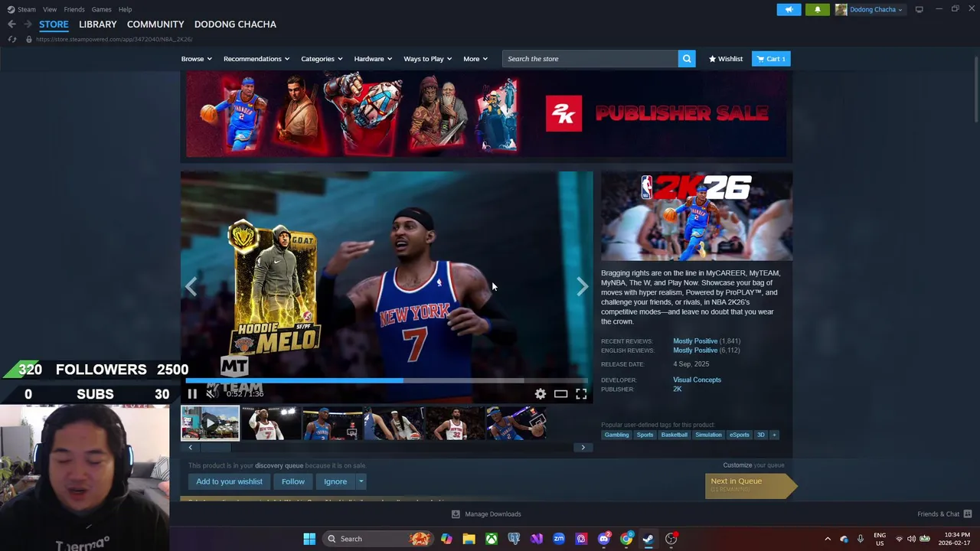This screenshot has height=551, width=980.
Task: Switch to the LIBRARY tab
Action: pyautogui.click(x=98, y=24)
